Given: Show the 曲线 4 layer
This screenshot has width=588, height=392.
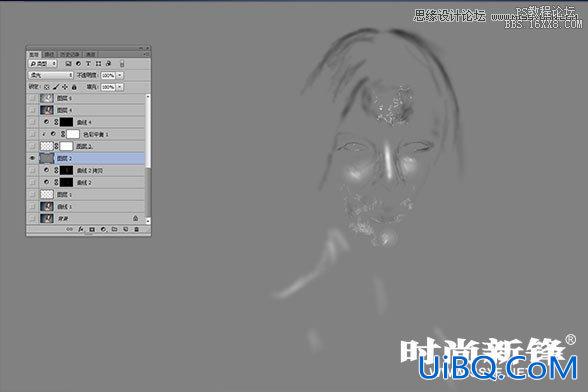Looking at the screenshot, I should point(32,122).
